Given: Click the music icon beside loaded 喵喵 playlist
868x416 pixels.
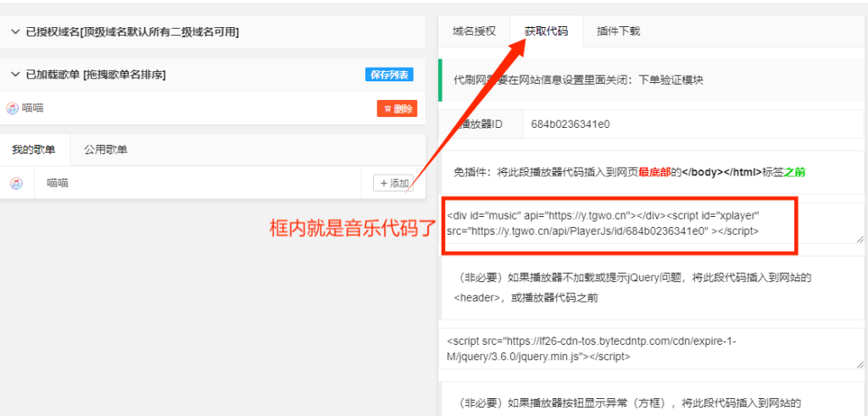Looking at the screenshot, I should (12, 108).
